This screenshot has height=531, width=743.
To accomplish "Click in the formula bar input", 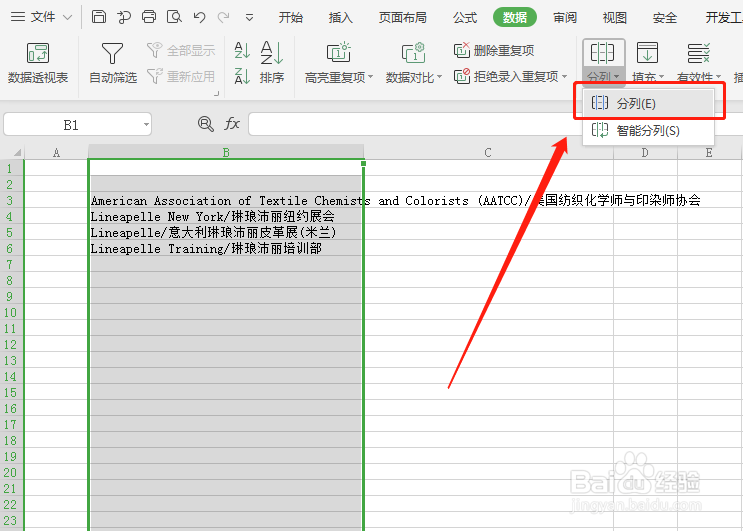I will (x=415, y=124).
